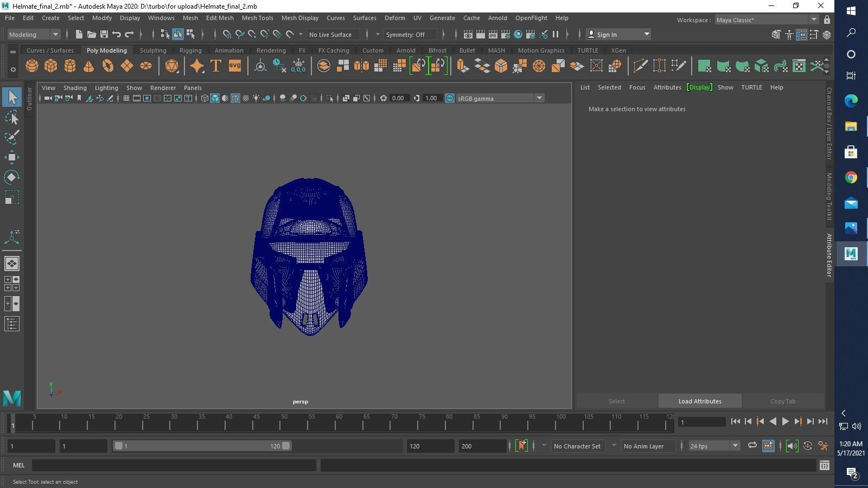The image size is (868, 488).
Task: Create a polygon cube from shelf
Action: [51, 66]
